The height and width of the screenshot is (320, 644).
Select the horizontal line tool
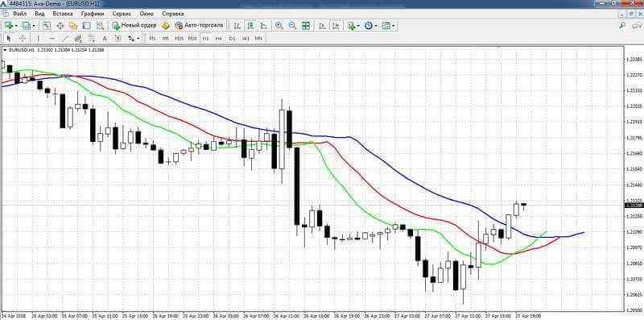[x=52, y=38]
